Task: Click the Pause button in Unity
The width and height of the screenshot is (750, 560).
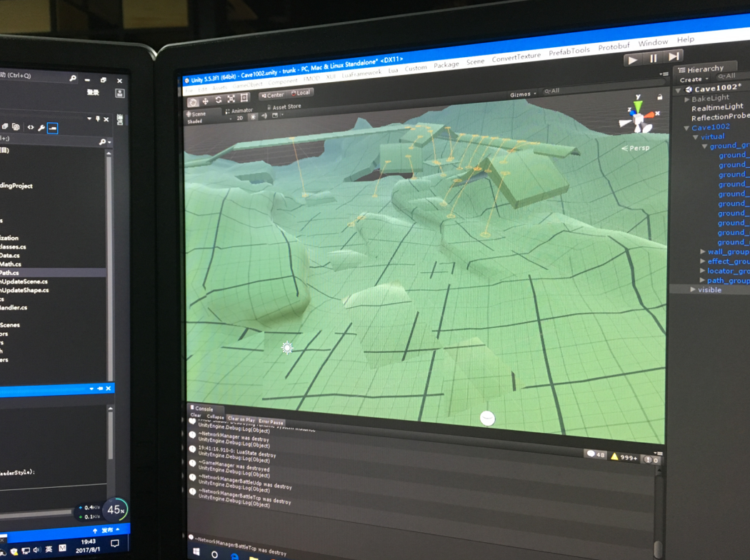Action: 654,59
